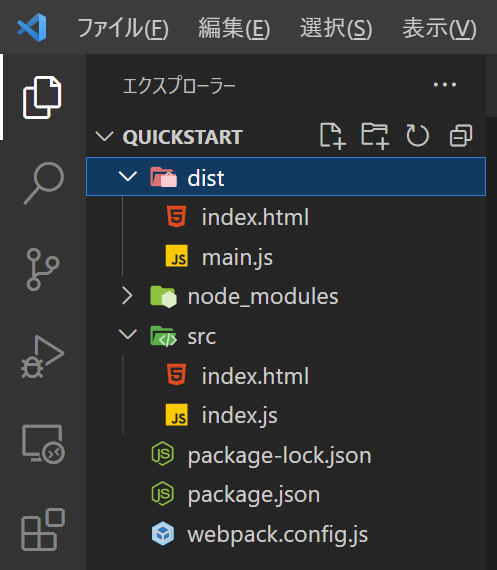Open the Explorer view in activity bar
This screenshot has width=497, height=570.
tap(42, 97)
